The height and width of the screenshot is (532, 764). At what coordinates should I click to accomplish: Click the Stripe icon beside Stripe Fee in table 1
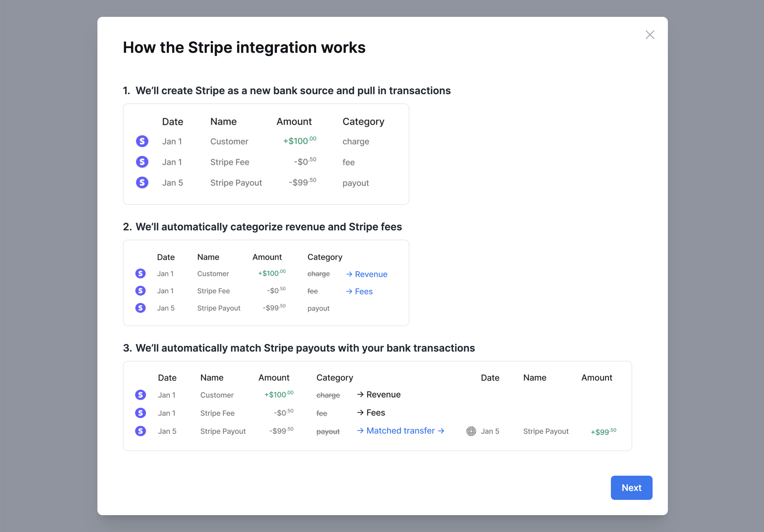[x=142, y=162]
